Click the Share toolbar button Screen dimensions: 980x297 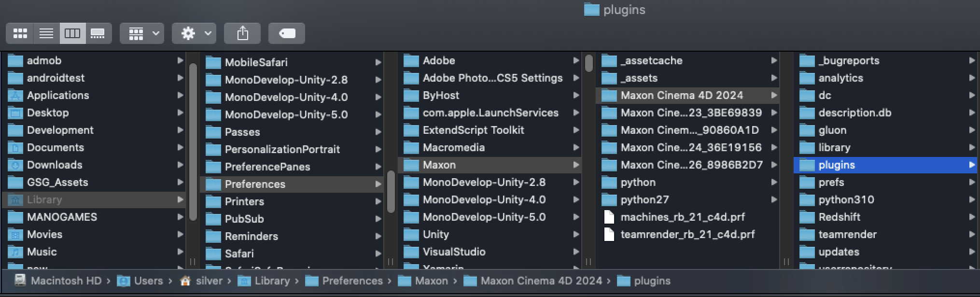[x=242, y=33]
